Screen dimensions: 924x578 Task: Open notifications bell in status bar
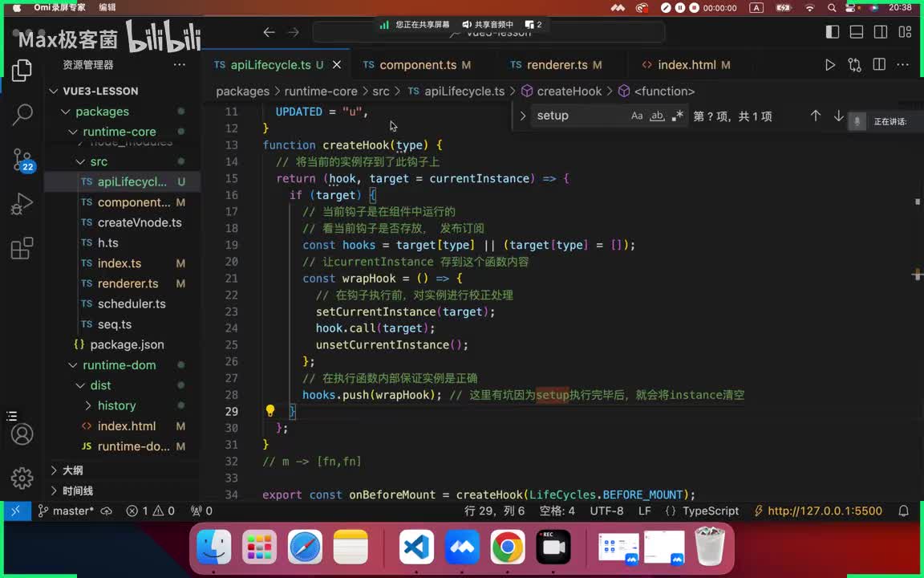[903, 511]
